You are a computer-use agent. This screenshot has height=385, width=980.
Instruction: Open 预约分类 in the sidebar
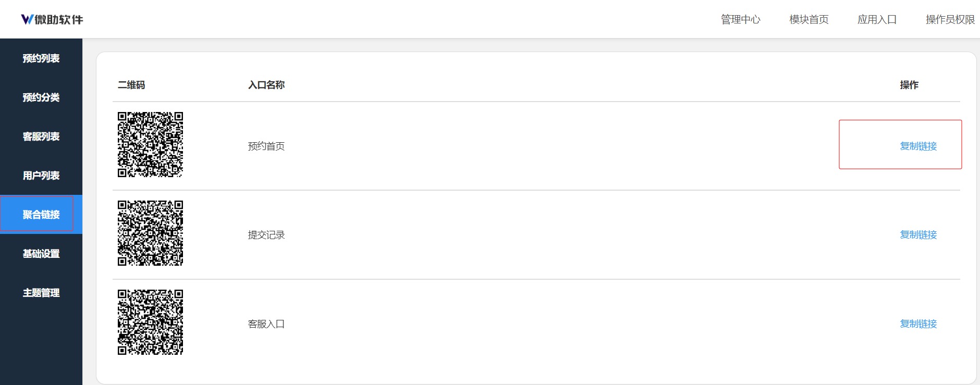(x=41, y=97)
